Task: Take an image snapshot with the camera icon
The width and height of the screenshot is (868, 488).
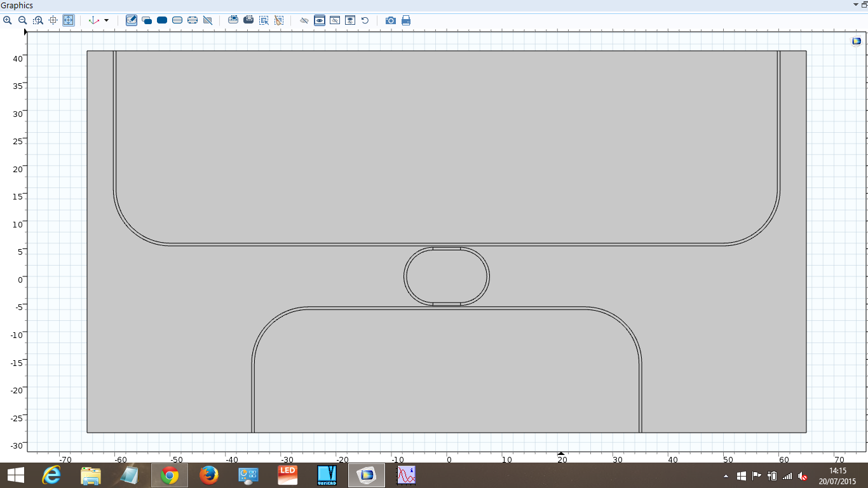Action: pos(391,20)
